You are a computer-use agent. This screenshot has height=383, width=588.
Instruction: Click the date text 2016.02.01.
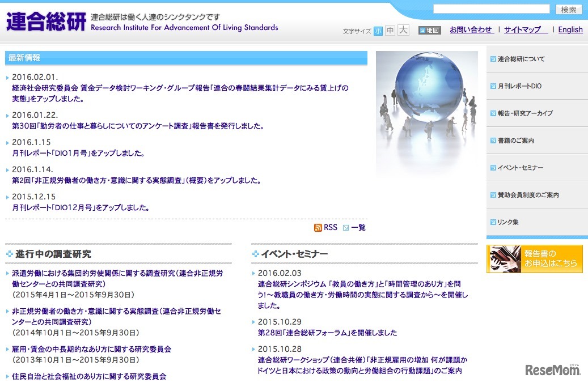[x=35, y=77]
